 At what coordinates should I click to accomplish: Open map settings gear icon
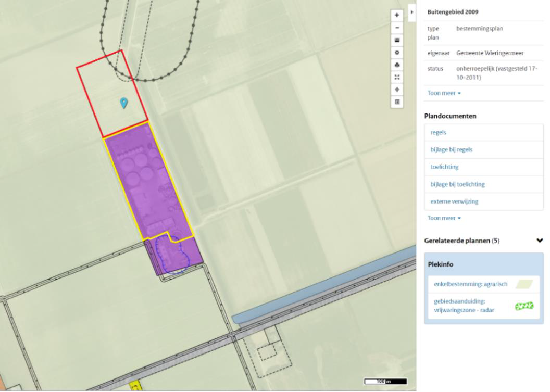[397, 53]
